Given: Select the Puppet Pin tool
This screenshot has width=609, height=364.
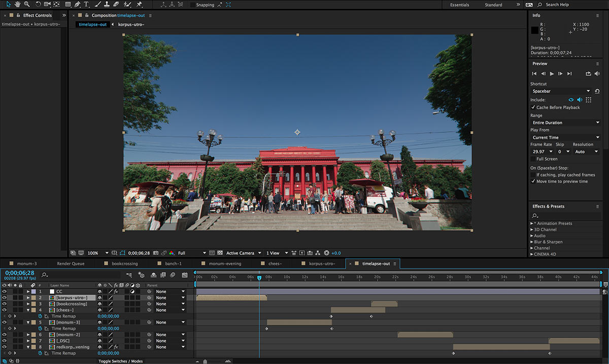Looking at the screenshot, I should 140,5.
